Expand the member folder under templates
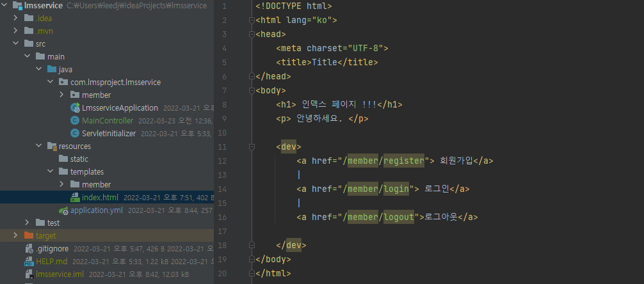Screen dimensions: 644x284 [61, 184]
